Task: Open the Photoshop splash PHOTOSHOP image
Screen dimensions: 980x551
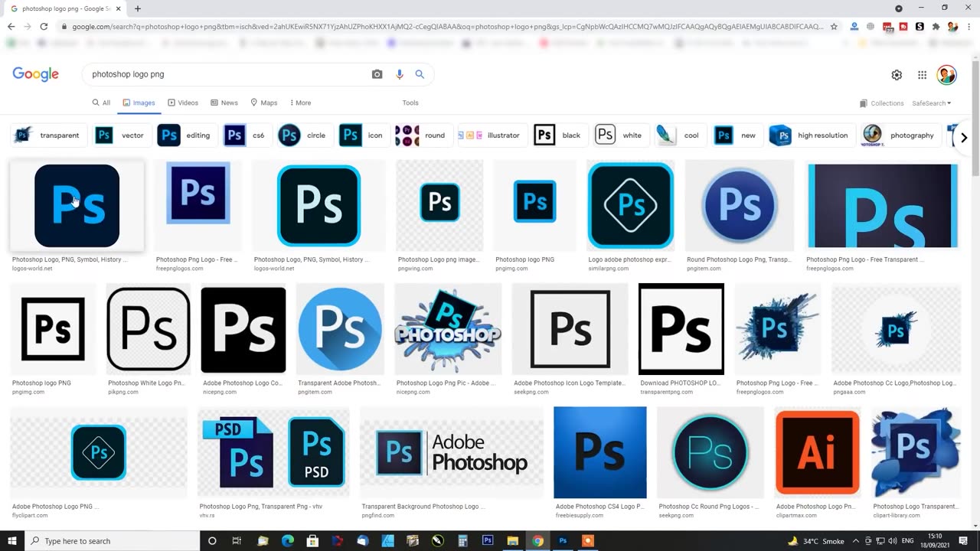Action: [x=448, y=328]
